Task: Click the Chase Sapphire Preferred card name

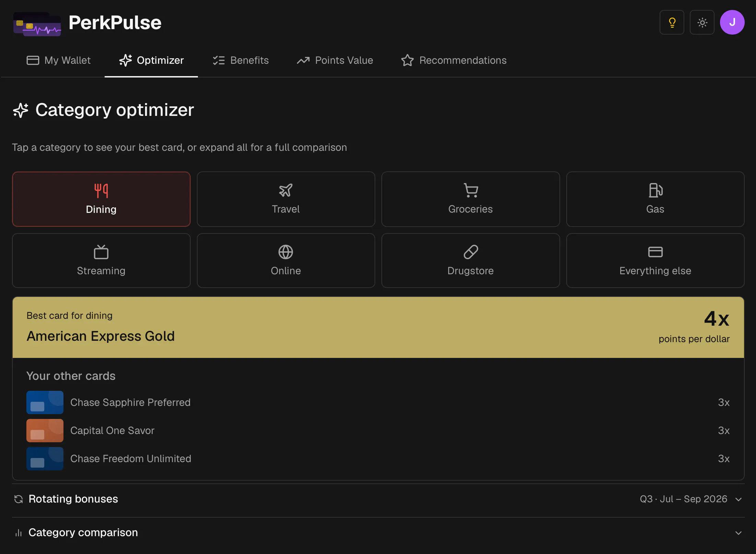Action: [x=130, y=402]
